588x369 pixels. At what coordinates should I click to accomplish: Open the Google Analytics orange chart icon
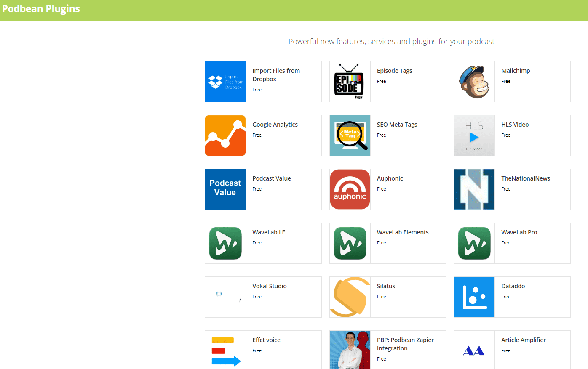coord(225,135)
